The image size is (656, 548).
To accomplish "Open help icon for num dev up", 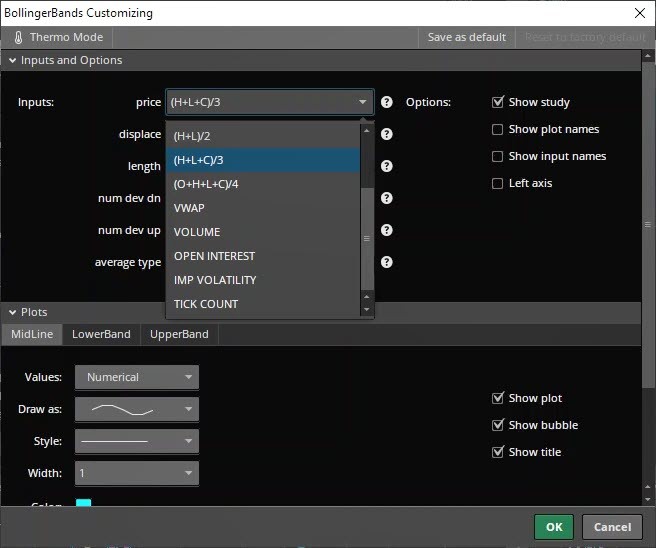I will [x=387, y=230].
